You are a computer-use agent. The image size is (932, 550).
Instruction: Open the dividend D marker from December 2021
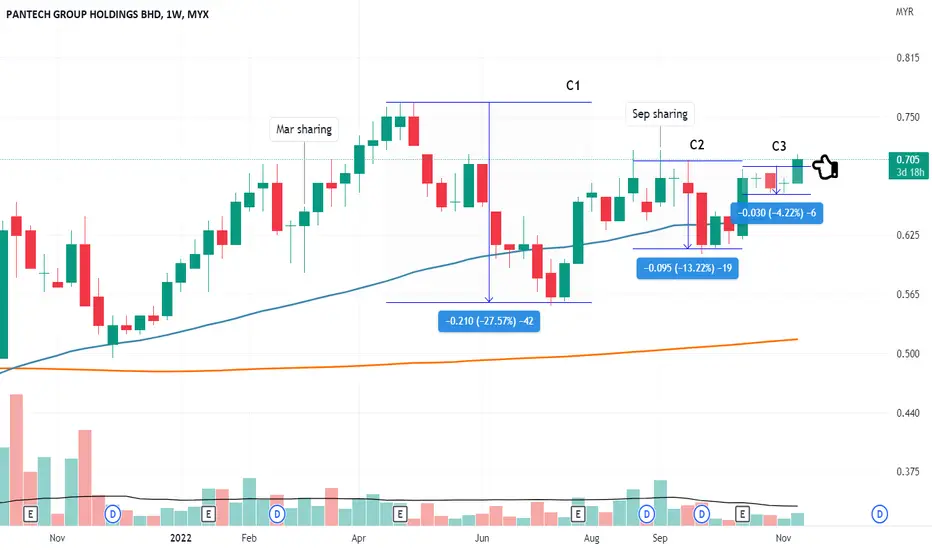[112, 514]
